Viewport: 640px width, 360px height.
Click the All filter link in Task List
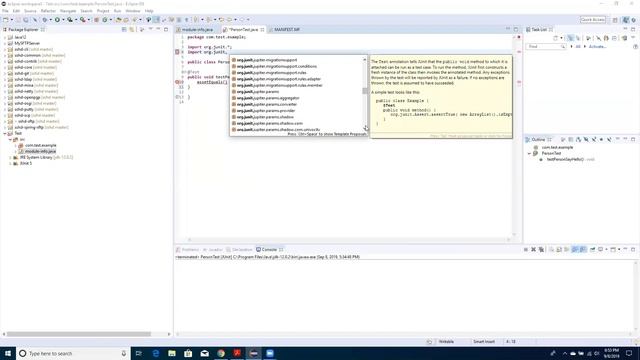click(x=578, y=47)
